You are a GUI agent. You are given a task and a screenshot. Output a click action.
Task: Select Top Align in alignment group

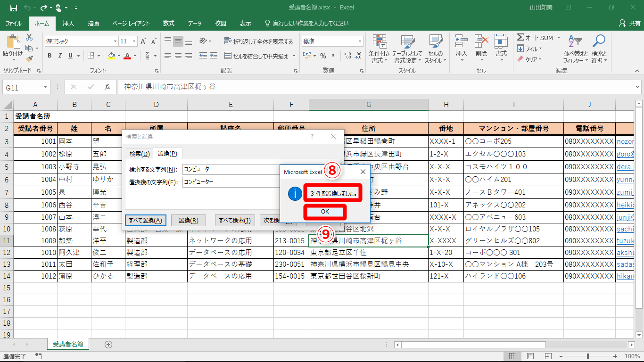click(168, 41)
